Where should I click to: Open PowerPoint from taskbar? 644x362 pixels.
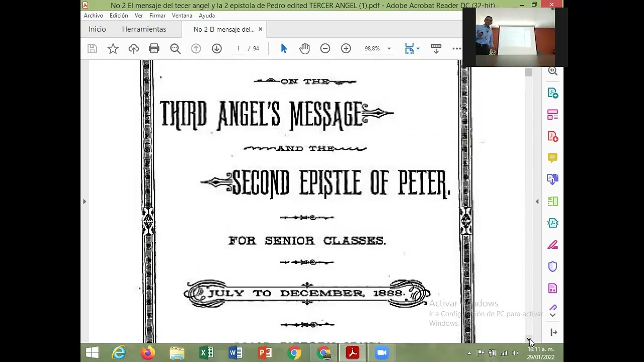[265, 353]
